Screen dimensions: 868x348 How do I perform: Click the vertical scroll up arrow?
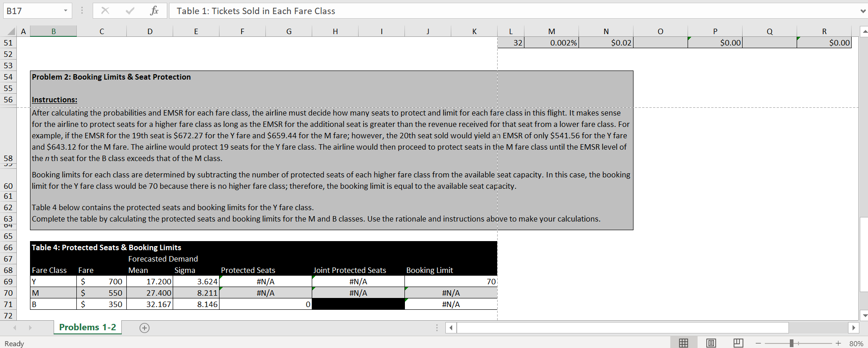tap(864, 31)
